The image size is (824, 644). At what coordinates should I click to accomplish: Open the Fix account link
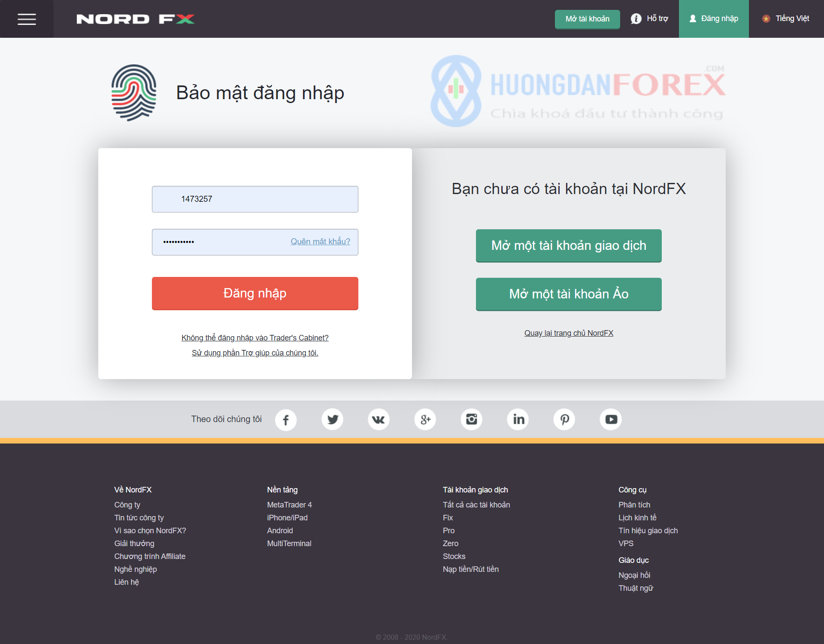(x=448, y=518)
